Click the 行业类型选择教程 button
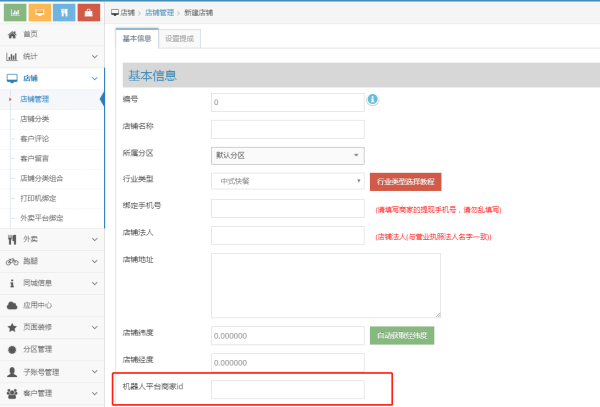This screenshot has width=600, height=407. [x=405, y=182]
